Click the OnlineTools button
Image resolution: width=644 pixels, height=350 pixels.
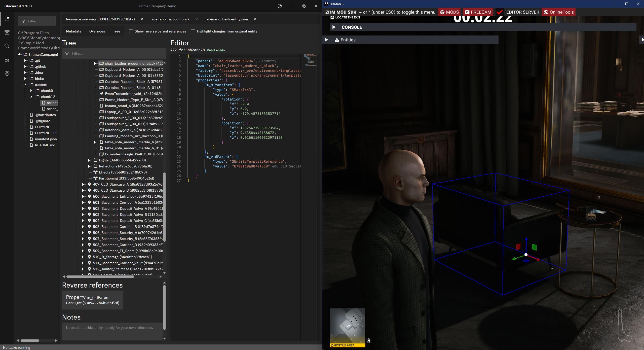559,12
